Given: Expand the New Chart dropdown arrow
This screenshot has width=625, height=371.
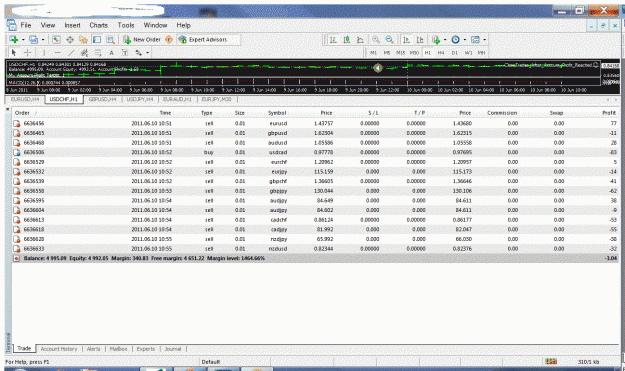Looking at the screenshot, I should pyautogui.click(x=23, y=39).
